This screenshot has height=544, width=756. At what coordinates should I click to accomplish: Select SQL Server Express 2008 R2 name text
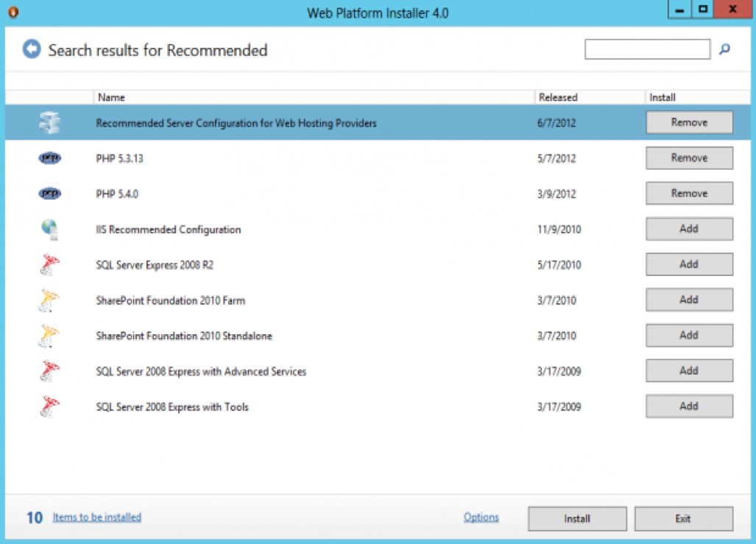point(155,265)
